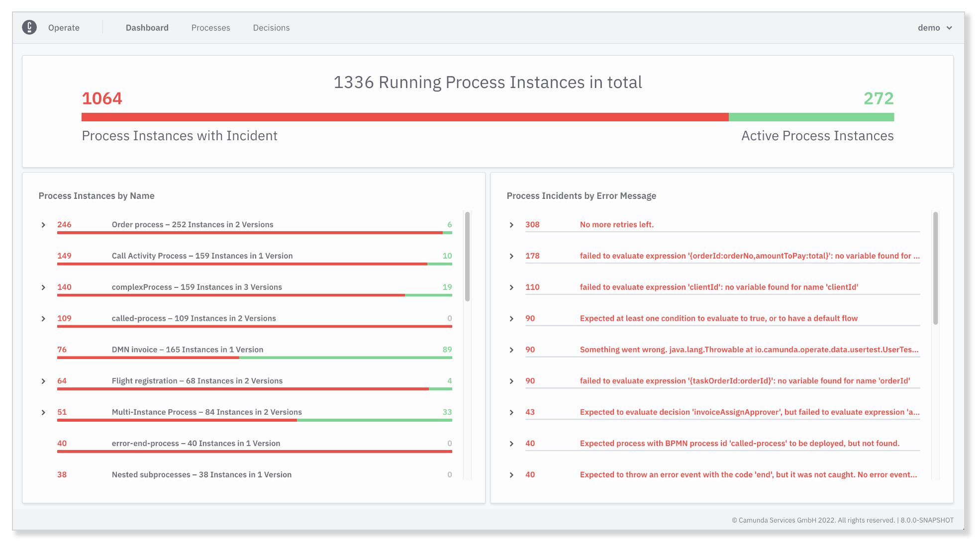Viewport: 980px width, 545px height.
Task: Switch to the Processes tab
Action: tap(210, 28)
